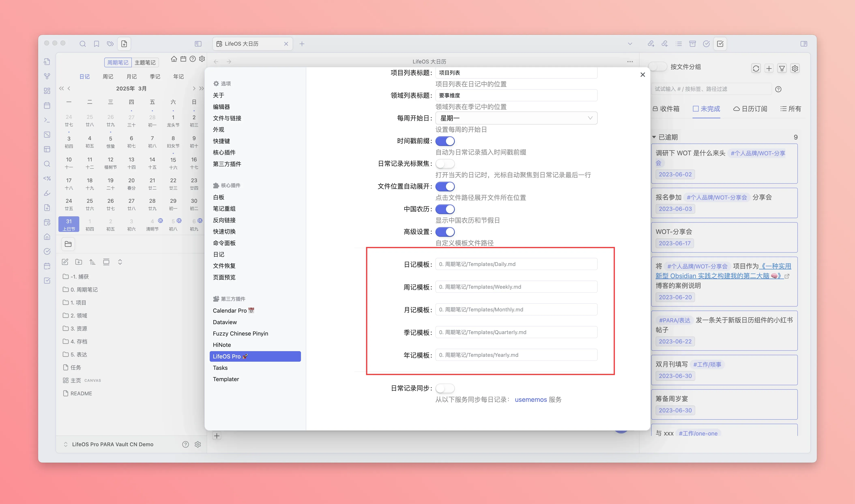
Task: Click the bookmark icon in top toolbar
Action: pos(97,44)
